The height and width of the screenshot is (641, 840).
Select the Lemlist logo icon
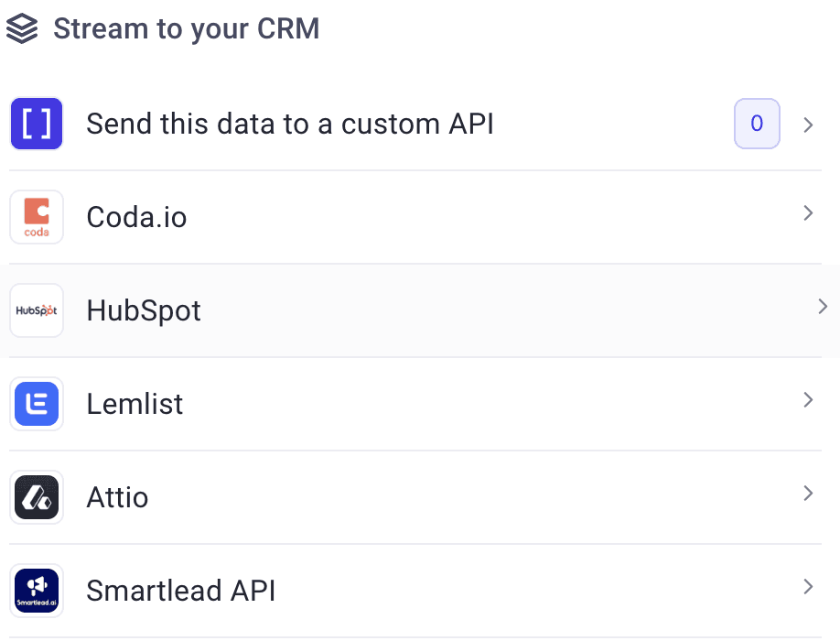37,403
